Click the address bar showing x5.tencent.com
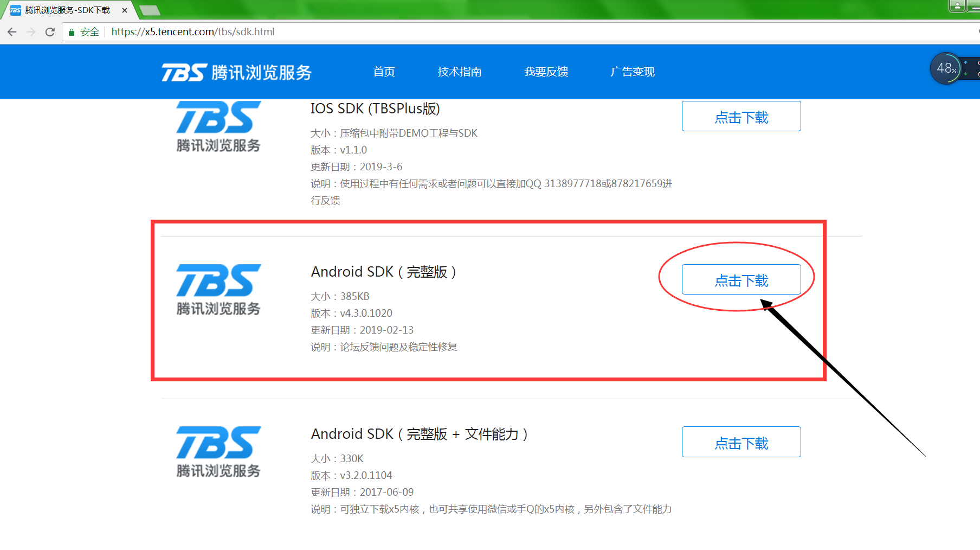 click(x=192, y=31)
